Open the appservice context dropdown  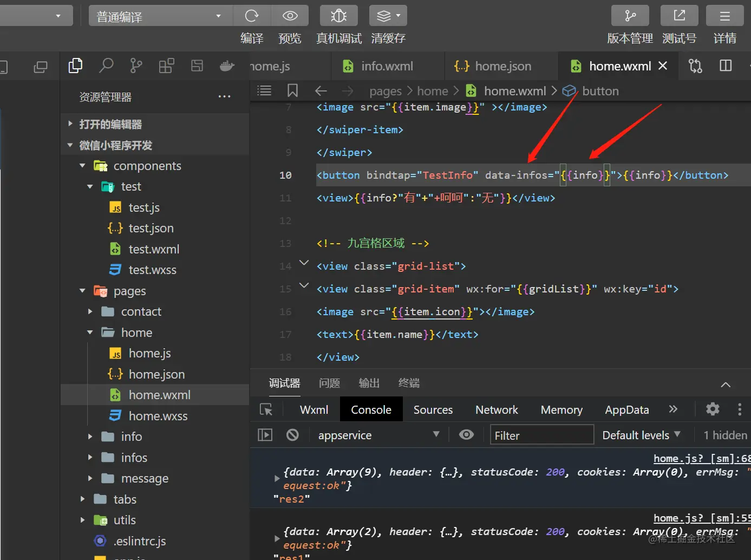[378, 435]
